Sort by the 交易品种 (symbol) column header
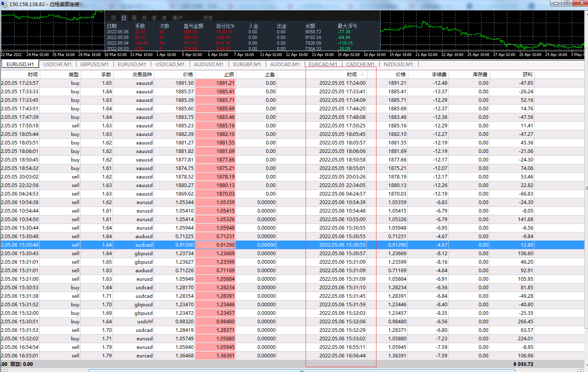Image resolution: width=588 pixels, height=372 pixels. 142,74
